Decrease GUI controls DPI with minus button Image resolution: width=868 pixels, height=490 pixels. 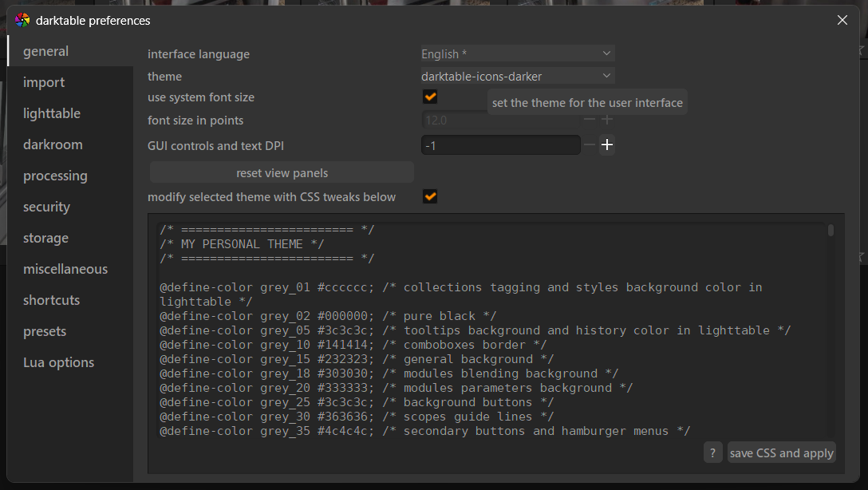click(x=590, y=145)
